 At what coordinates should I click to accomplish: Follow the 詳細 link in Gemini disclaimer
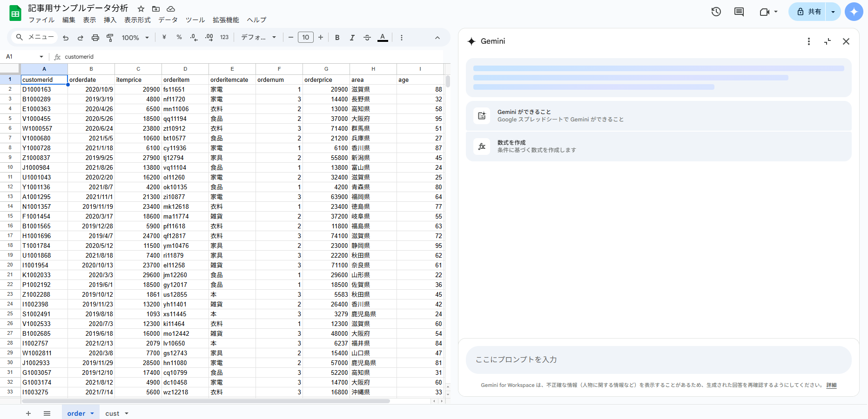click(x=831, y=385)
